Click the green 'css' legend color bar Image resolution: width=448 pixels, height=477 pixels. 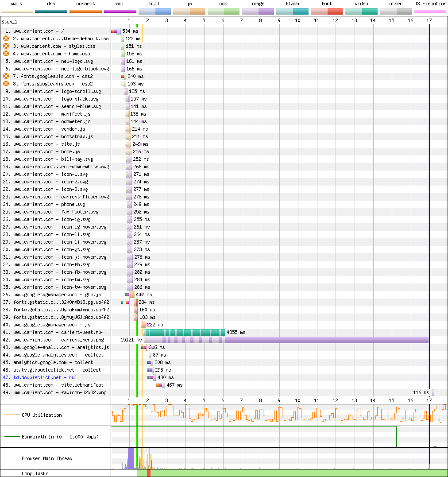click(224, 11)
